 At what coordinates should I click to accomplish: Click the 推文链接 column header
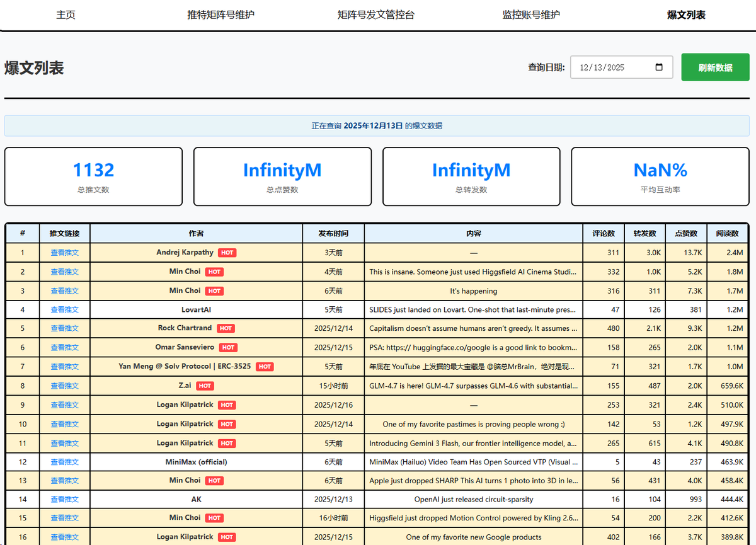(x=65, y=233)
